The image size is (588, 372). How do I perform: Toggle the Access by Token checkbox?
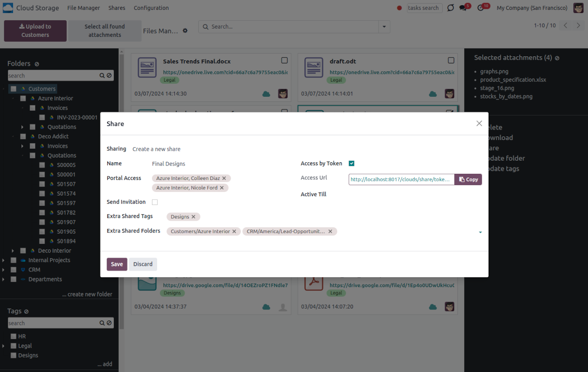[352, 163]
